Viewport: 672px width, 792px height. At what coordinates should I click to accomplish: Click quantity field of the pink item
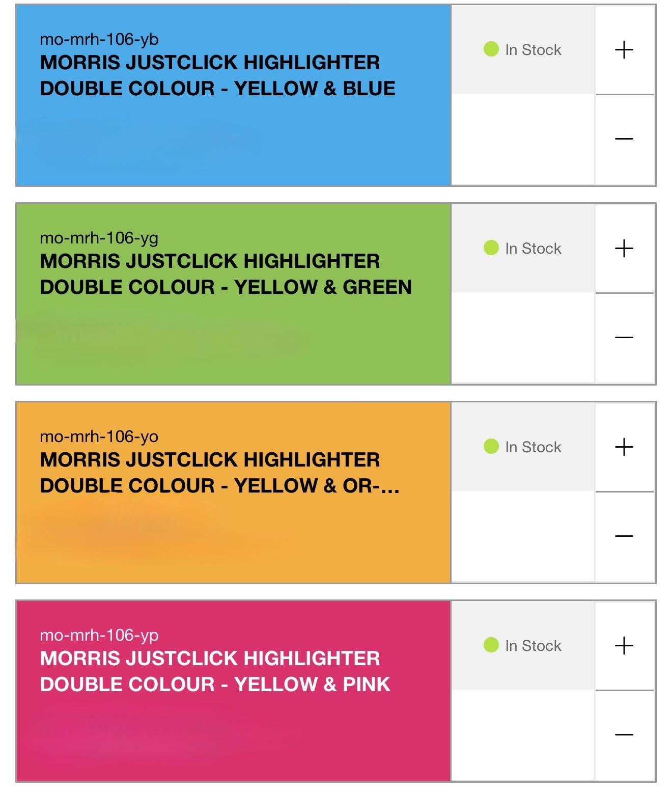[x=523, y=735]
